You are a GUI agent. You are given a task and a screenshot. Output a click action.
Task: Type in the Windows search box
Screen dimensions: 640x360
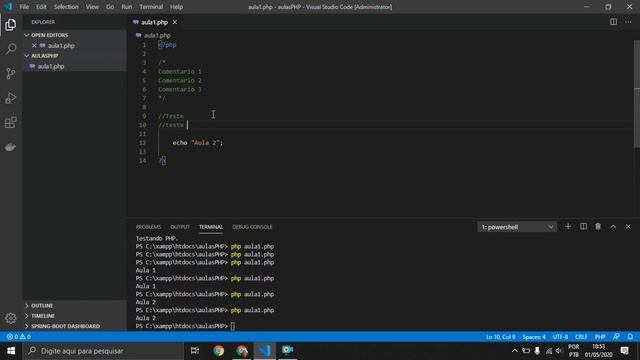point(103,351)
